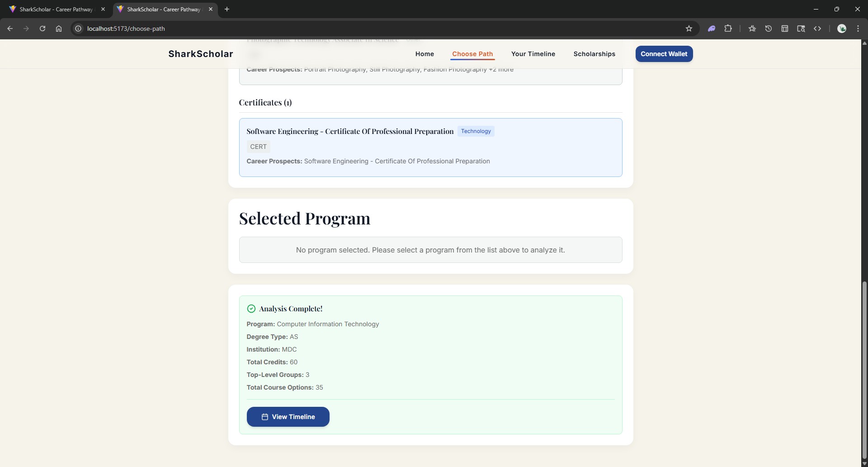Viewport: 868px width, 467px height.
Task: Click the 'Institution: MDC' line
Action: point(272,349)
